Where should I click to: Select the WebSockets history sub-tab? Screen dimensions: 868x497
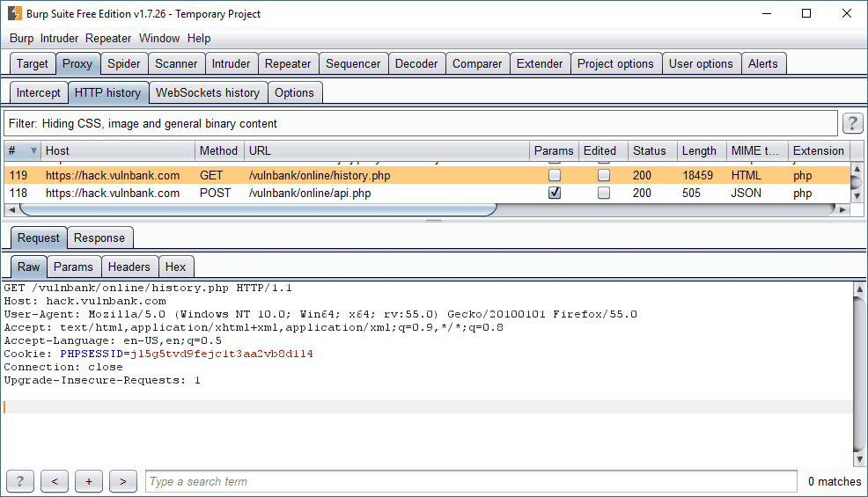(x=208, y=92)
